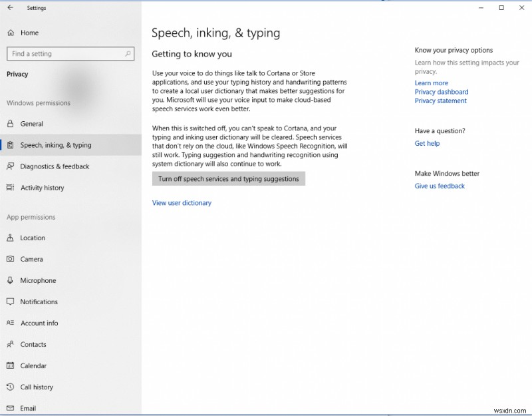Click the Account info icon

(x=9, y=323)
